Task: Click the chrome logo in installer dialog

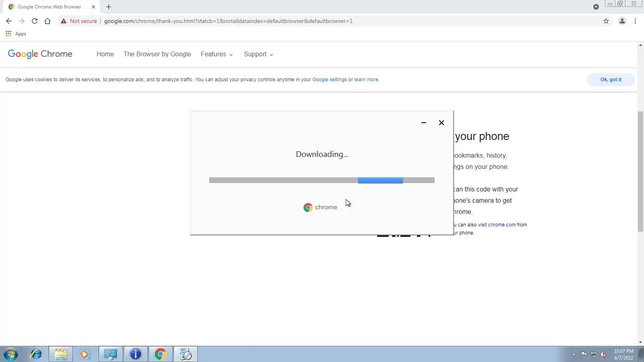Action: (320, 207)
